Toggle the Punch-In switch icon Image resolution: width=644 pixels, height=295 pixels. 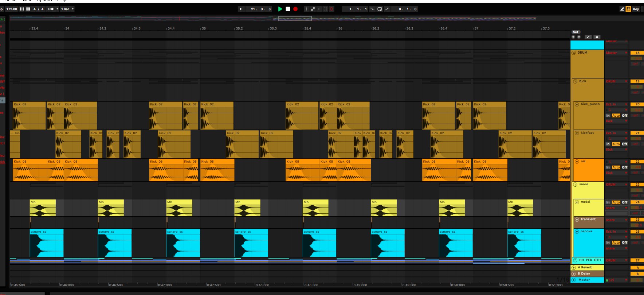coord(372,9)
